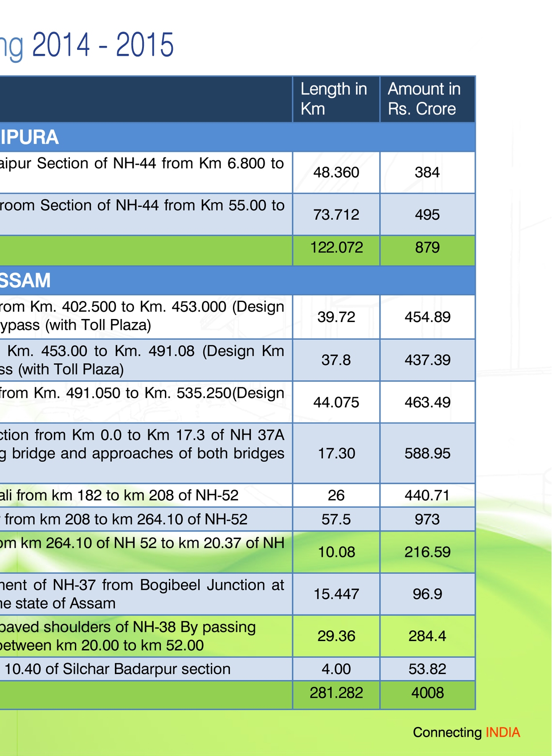Click the length cell showing 26
The width and height of the screenshot is (552, 756).
336,495
